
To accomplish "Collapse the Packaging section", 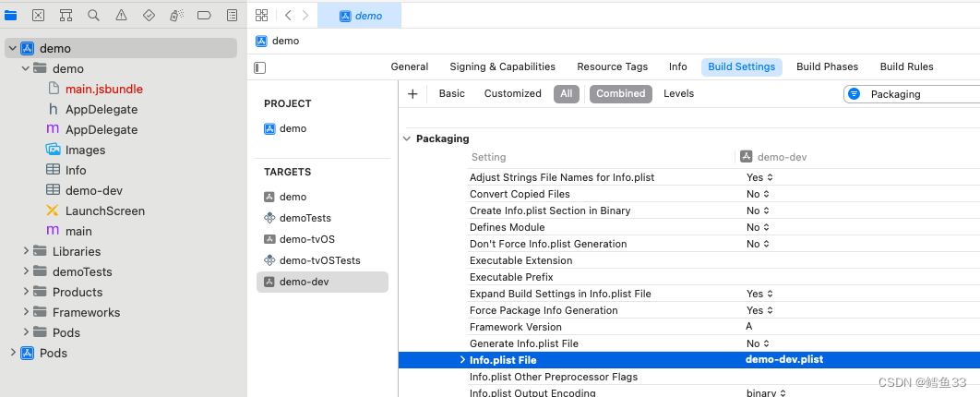I will pyautogui.click(x=406, y=138).
